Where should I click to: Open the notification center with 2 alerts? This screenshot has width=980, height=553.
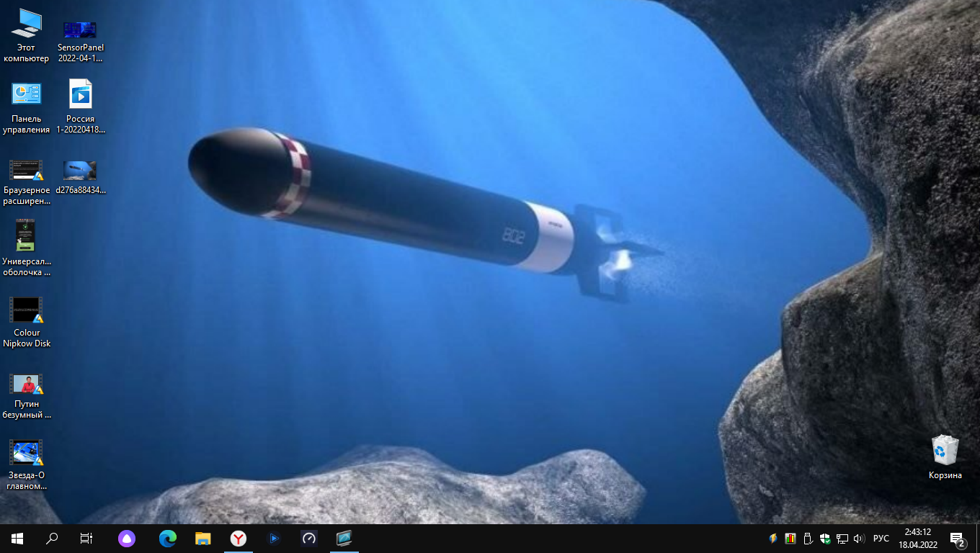point(958,539)
